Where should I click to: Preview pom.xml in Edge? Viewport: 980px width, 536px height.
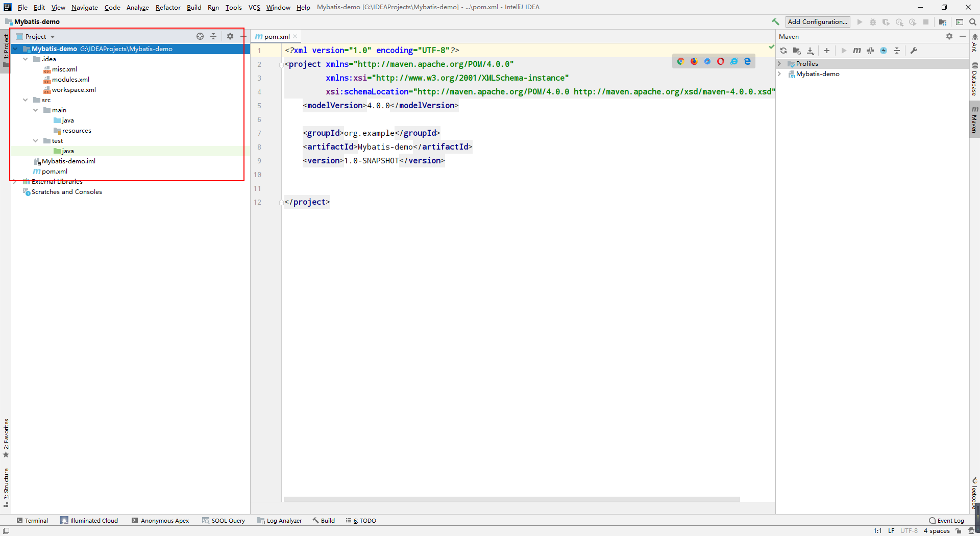pyautogui.click(x=747, y=61)
